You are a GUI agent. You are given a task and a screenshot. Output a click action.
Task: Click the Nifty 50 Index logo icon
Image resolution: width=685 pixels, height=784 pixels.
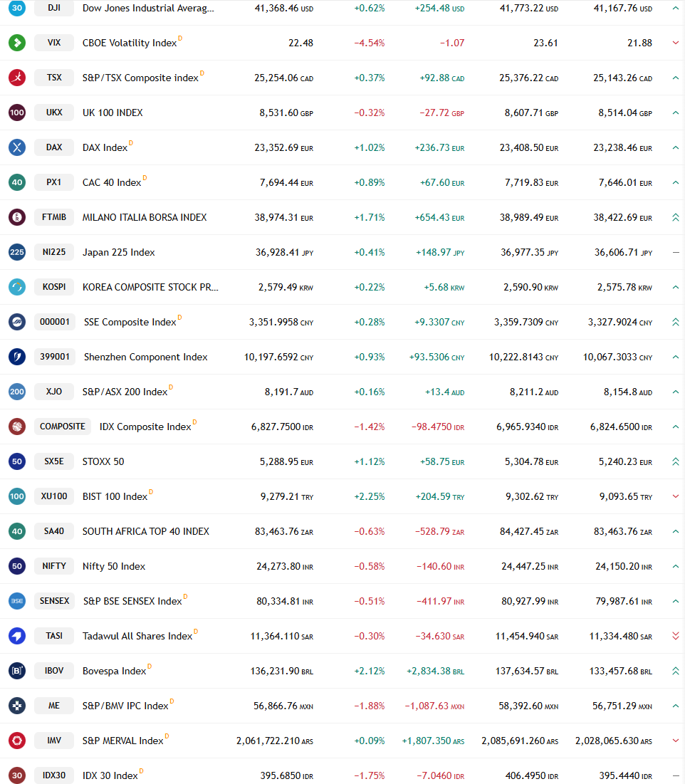click(17, 566)
